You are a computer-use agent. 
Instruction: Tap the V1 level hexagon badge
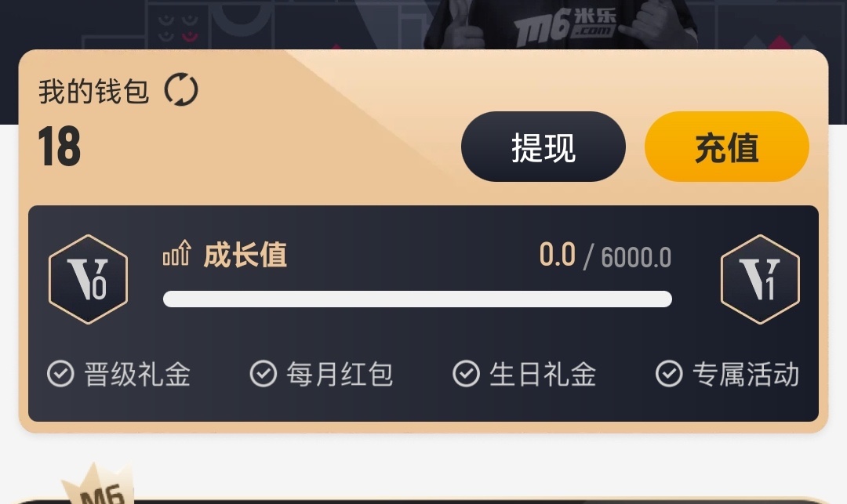760,279
